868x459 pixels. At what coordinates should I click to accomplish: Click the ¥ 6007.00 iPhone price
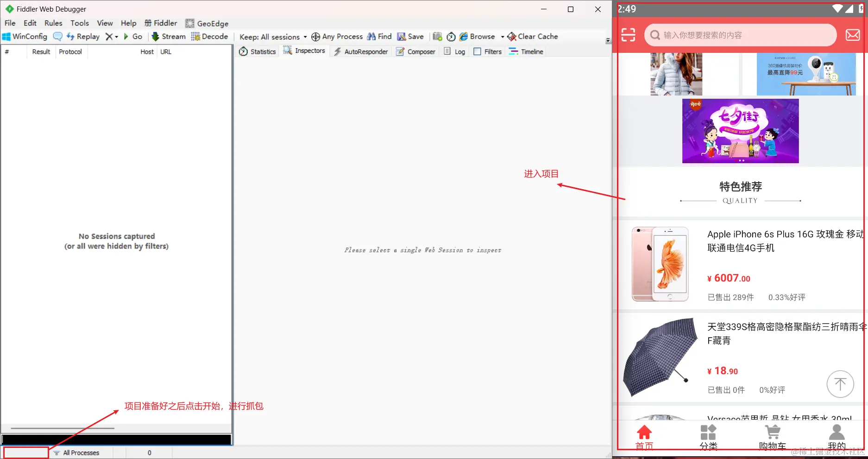tap(729, 278)
